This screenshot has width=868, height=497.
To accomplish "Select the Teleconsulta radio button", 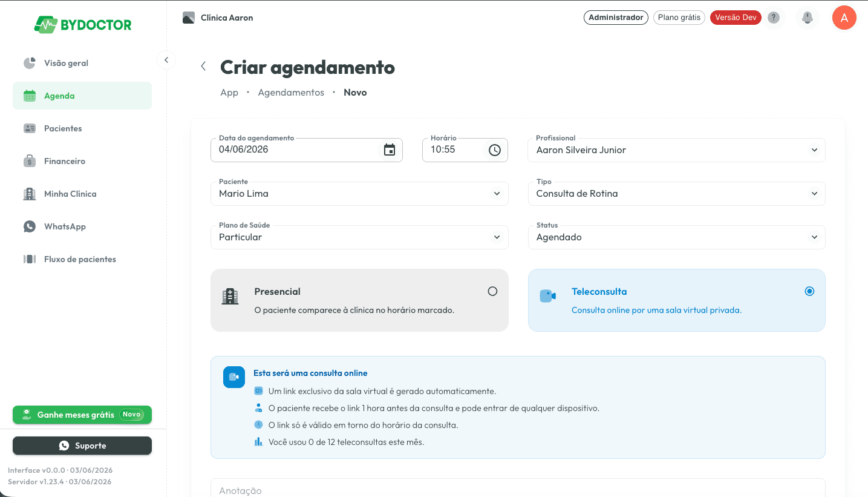I will [809, 291].
